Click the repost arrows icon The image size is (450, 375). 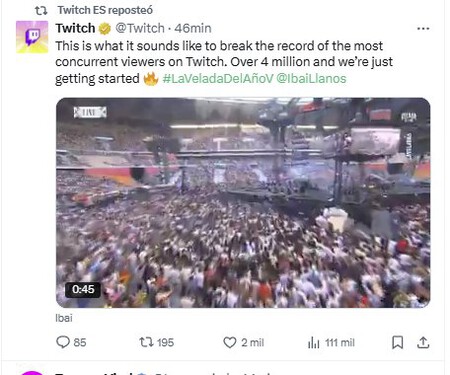pos(146,342)
